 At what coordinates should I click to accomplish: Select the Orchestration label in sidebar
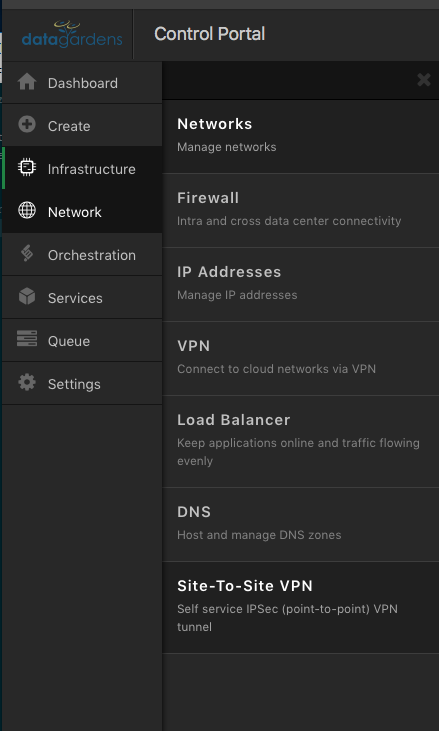click(92, 255)
